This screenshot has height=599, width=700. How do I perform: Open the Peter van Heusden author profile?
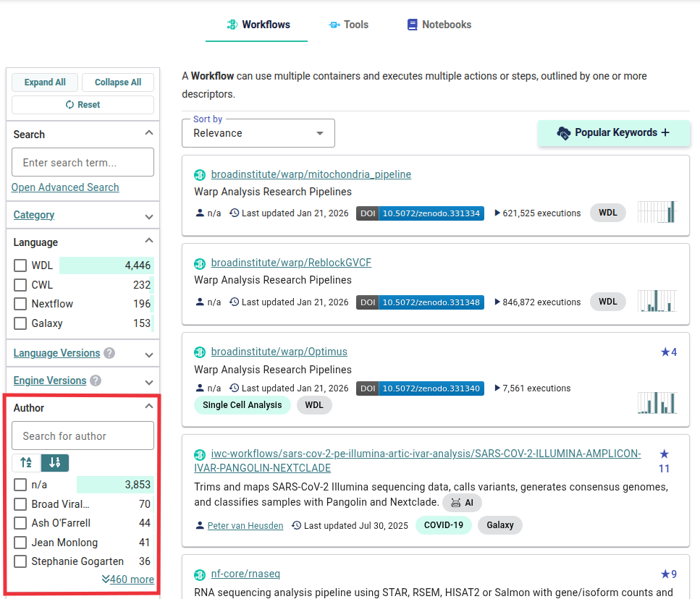[245, 526]
